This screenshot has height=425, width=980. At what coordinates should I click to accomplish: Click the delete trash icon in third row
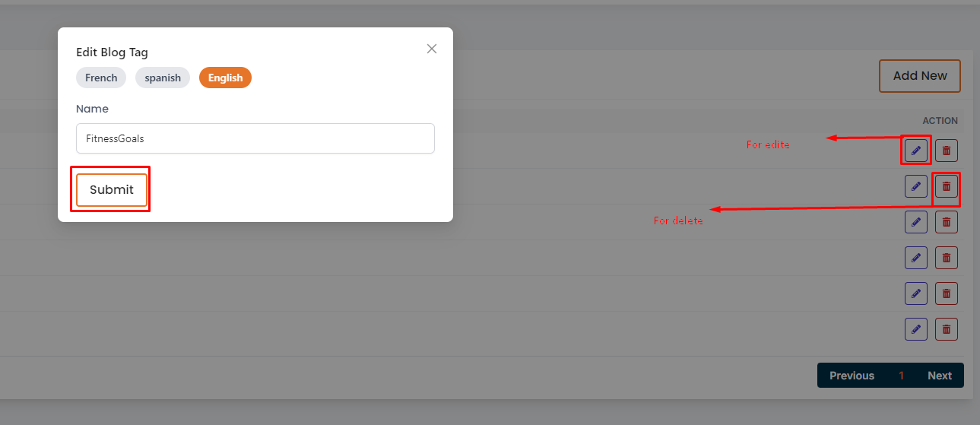click(947, 222)
